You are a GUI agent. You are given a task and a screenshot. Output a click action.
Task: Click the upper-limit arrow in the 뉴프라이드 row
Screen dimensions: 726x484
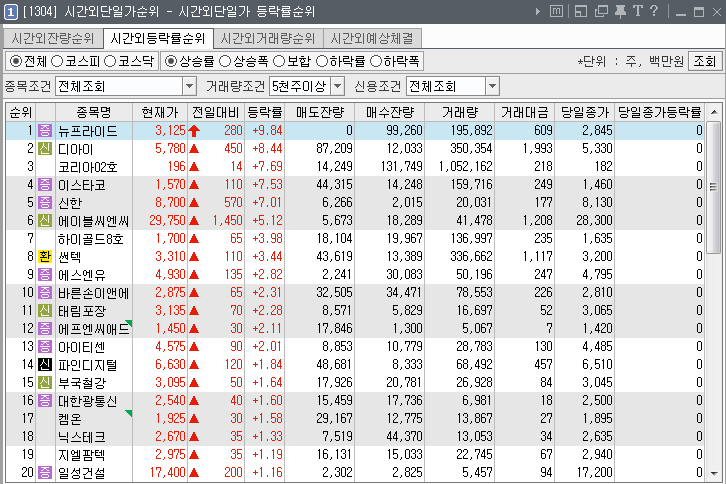(194, 131)
